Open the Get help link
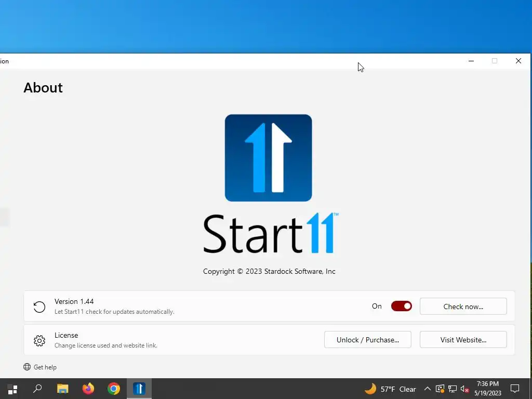The image size is (532, 399). [45, 367]
